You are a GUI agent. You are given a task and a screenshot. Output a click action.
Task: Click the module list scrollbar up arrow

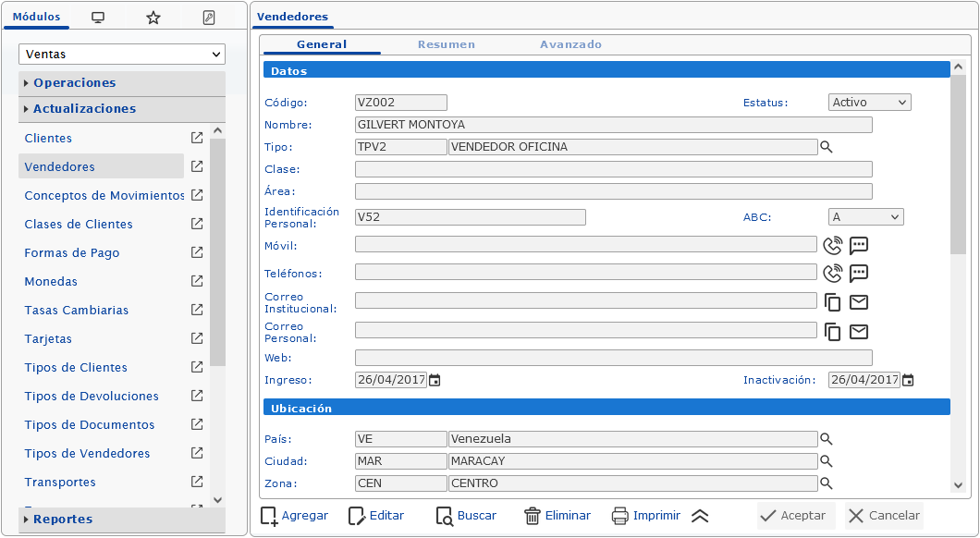tap(217, 130)
